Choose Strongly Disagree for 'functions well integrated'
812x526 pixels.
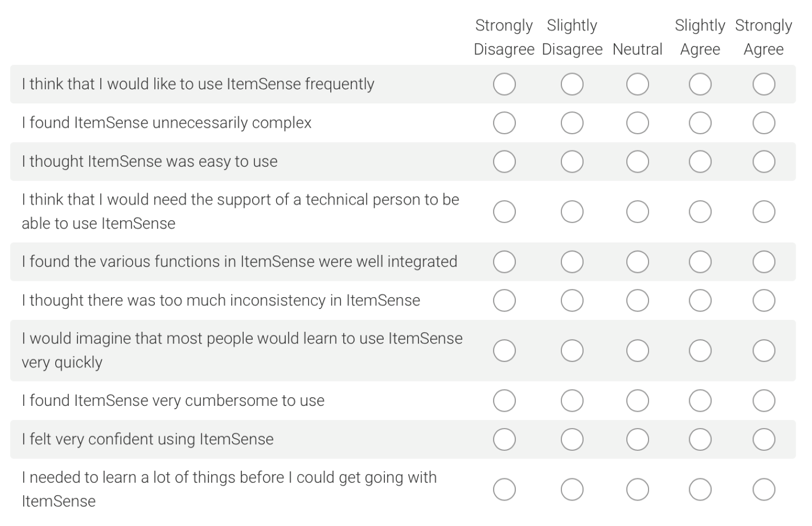pyautogui.click(x=504, y=262)
